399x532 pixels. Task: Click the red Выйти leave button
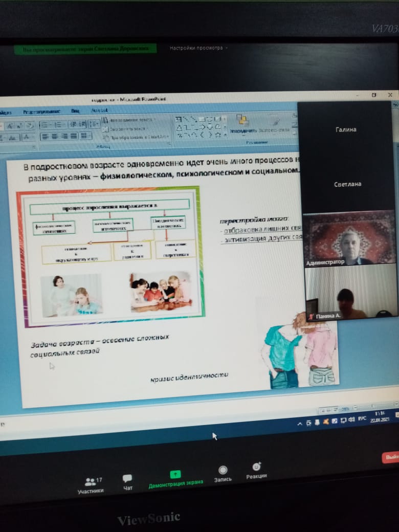[391, 457]
